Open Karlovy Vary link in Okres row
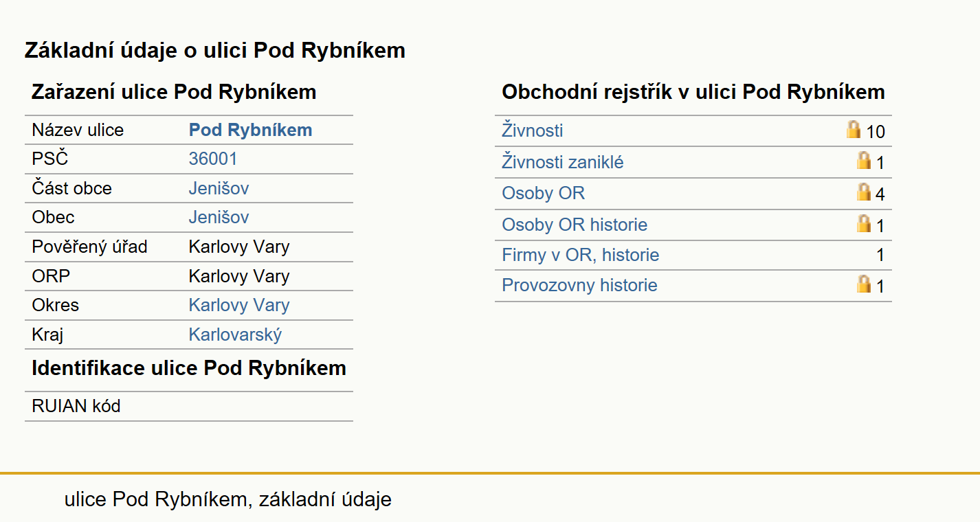Viewport: 980px width, 522px height. coord(239,305)
